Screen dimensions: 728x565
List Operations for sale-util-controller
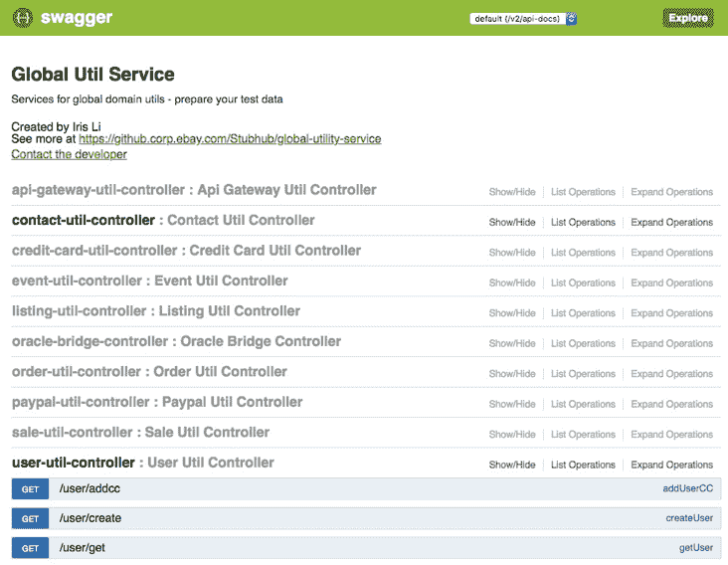(x=583, y=435)
